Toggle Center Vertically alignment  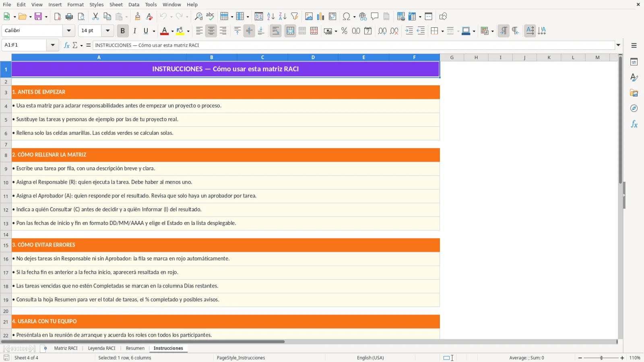tap(249, 31)
